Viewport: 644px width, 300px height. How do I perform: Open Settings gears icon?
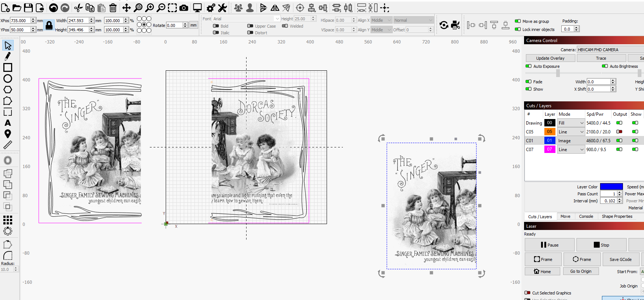[211, 8]
